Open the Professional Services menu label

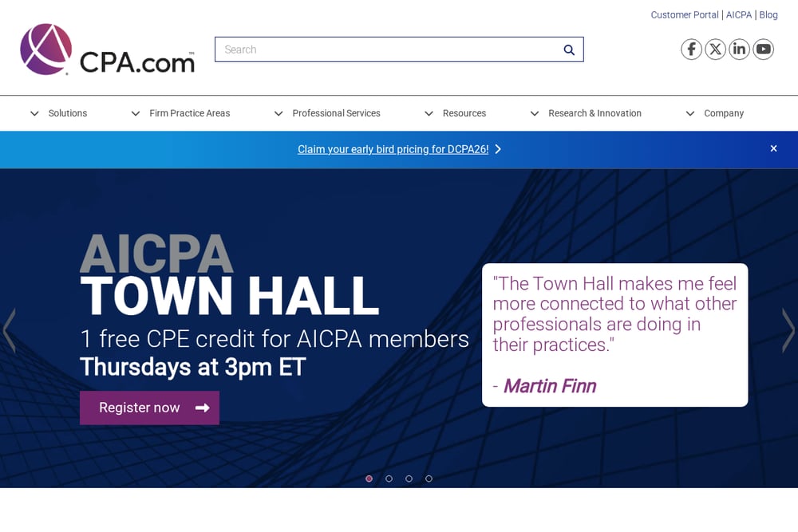(337, 113)
